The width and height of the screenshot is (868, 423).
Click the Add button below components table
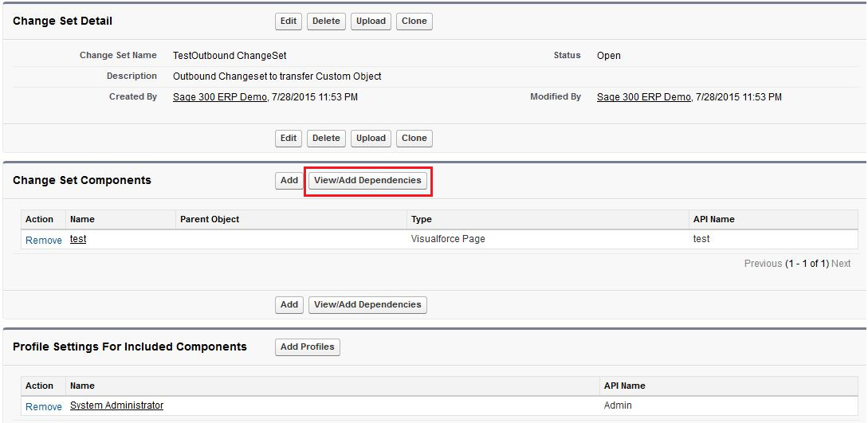[x=289, y=304]
